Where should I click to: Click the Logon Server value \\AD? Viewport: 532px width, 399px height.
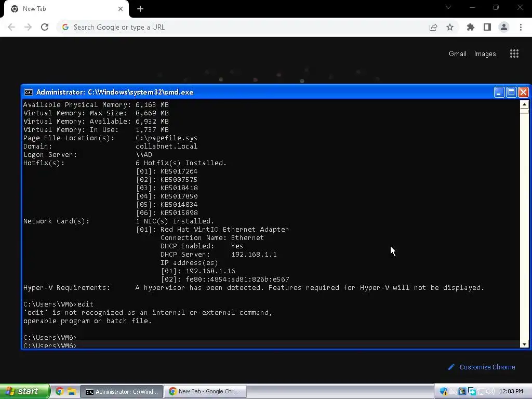143,155
